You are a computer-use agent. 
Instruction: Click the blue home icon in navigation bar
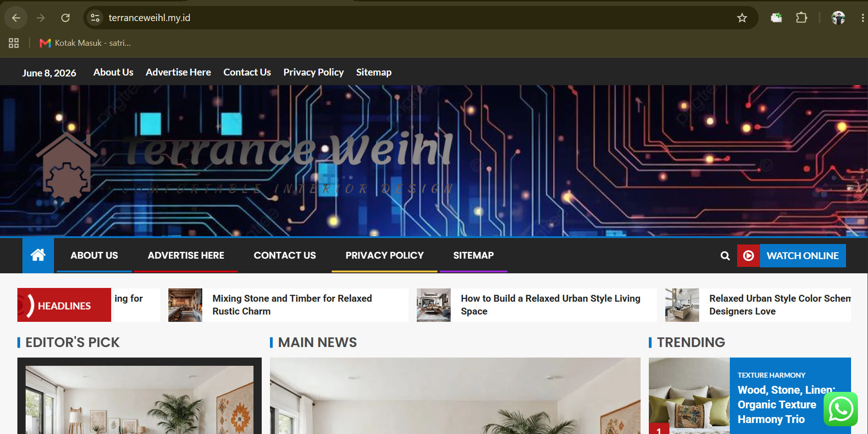(x=38, y=255)
